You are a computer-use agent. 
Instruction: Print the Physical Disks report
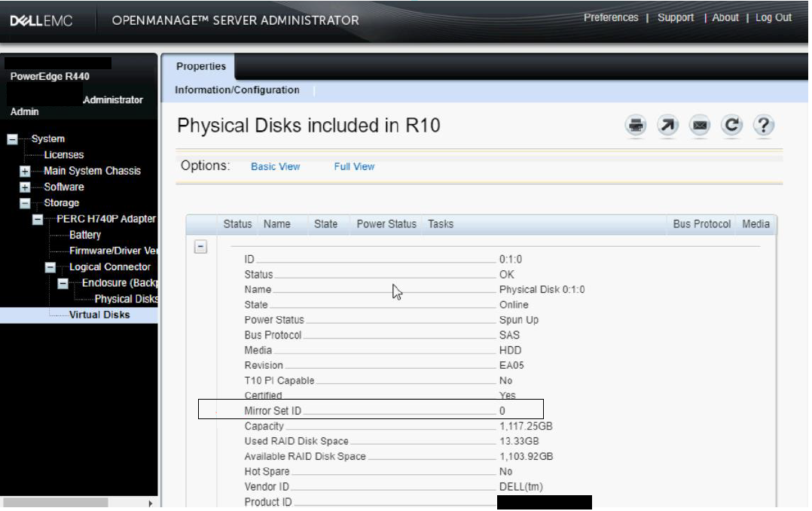[635, 126]
